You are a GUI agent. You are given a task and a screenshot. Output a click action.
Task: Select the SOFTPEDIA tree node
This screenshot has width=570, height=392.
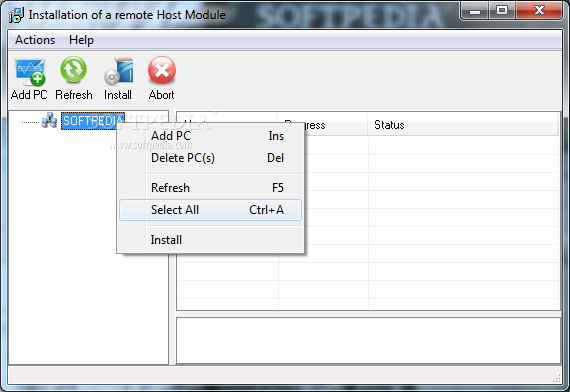click(93, 120)
